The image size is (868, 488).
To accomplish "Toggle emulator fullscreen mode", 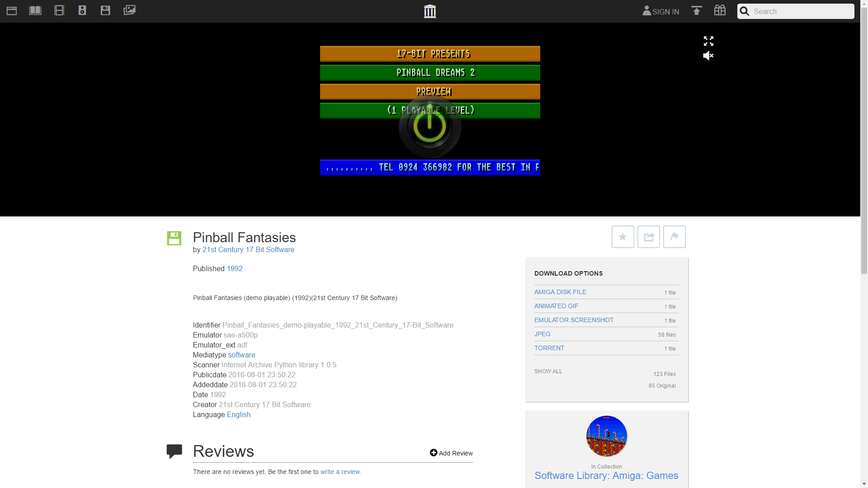I will point(708,41).
